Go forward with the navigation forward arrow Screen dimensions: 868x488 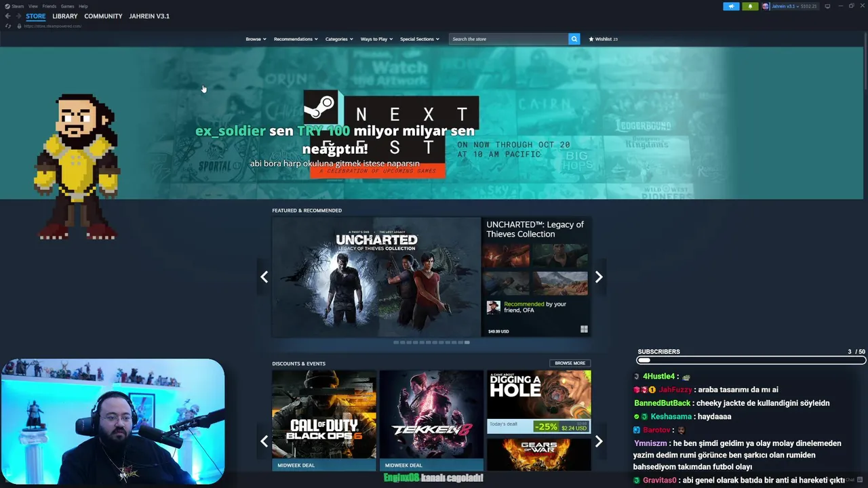tap(18, 16)
